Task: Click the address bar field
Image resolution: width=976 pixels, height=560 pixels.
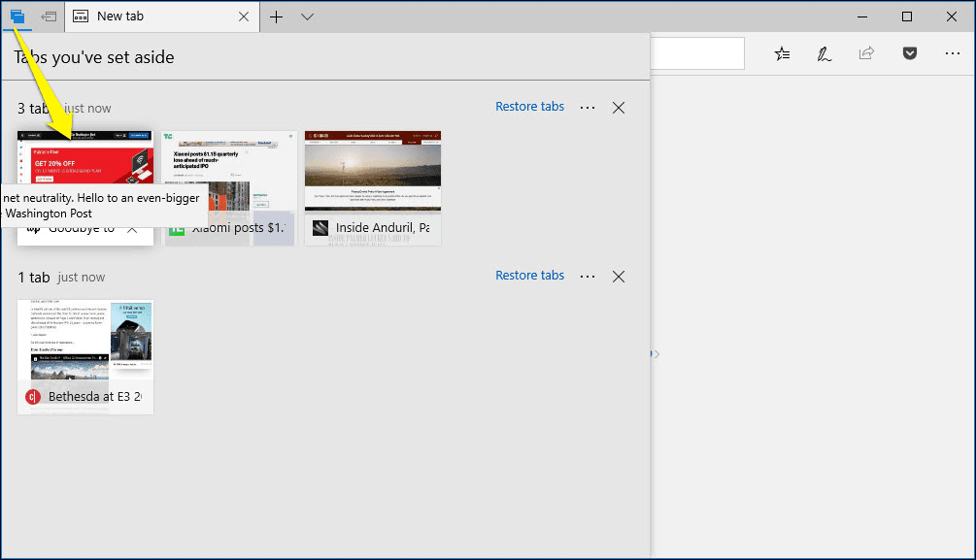Action: pyautogui.click(x=697, y=53)
